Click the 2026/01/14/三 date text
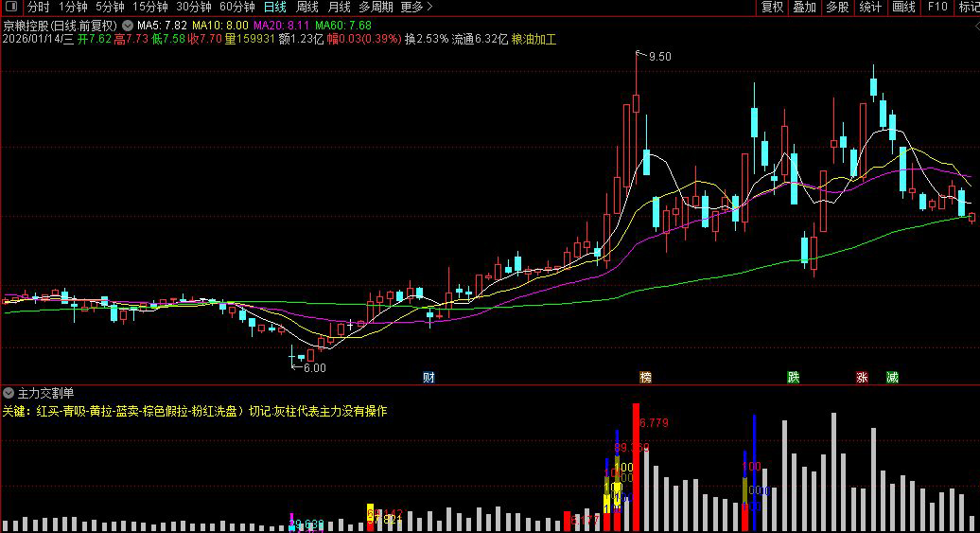The width and height of the screenshot is (980, 533). 38,40
